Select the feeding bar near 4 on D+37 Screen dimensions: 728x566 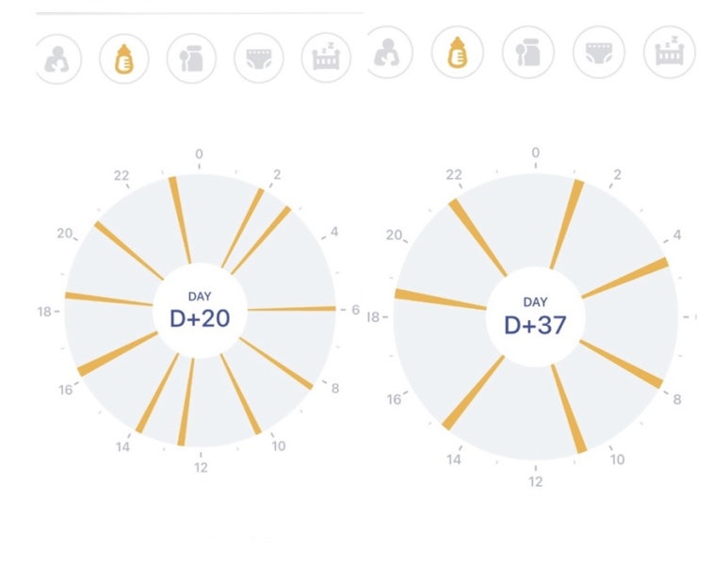(625, 278)
